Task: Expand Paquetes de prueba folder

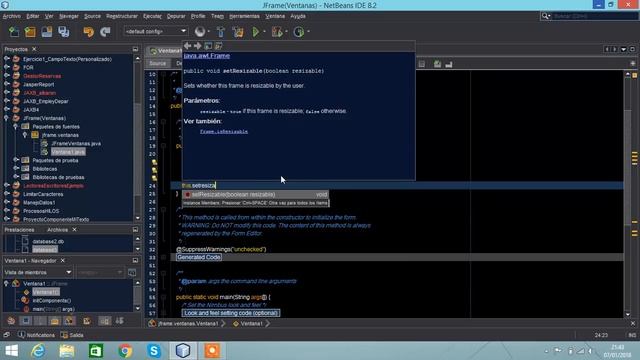Action: coord(16,160)
